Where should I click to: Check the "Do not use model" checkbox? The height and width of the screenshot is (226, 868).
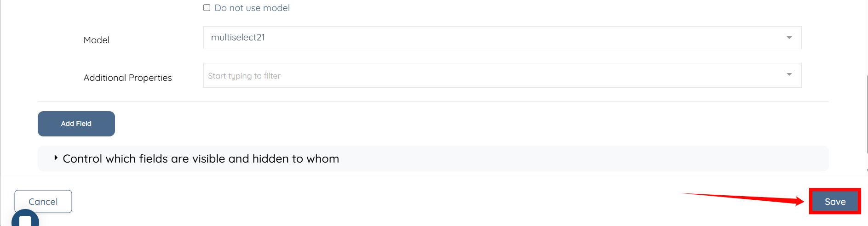point(207,8)
